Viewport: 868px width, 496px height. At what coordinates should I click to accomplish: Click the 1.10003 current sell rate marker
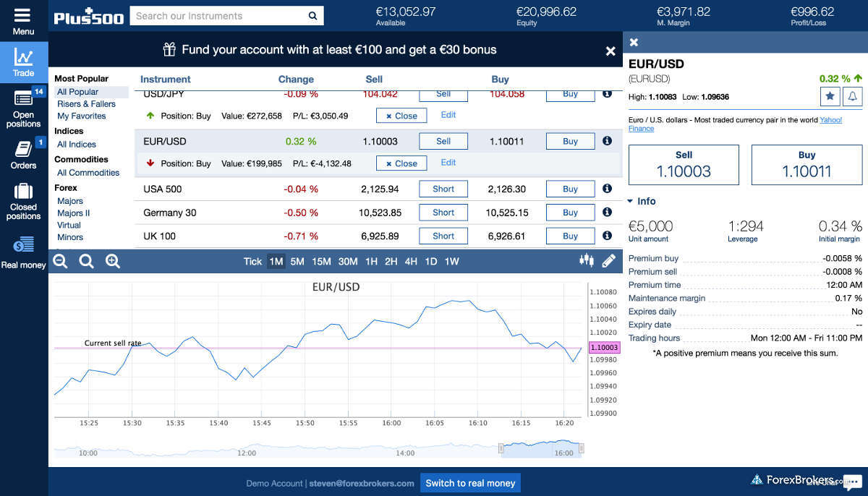pyautogui.click(x=605, y=348)
